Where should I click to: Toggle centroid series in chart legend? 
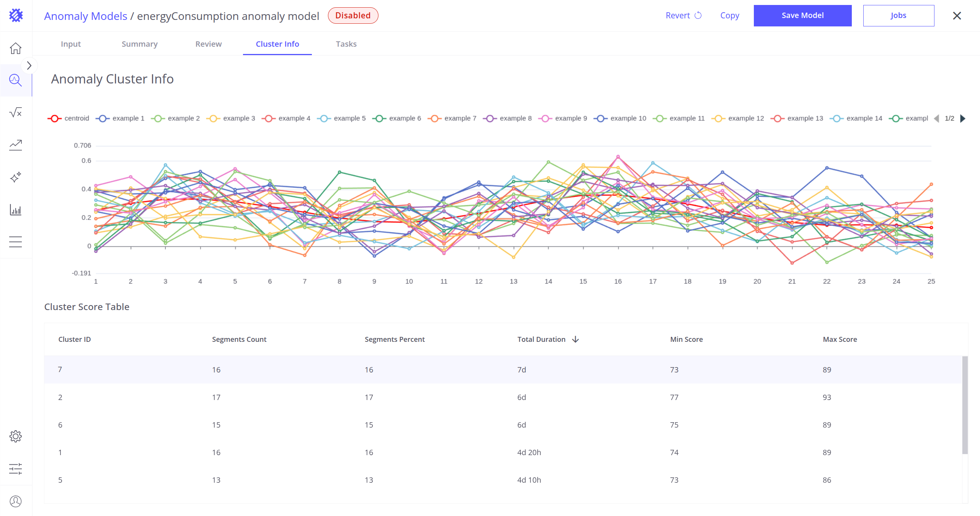(68, 118)
